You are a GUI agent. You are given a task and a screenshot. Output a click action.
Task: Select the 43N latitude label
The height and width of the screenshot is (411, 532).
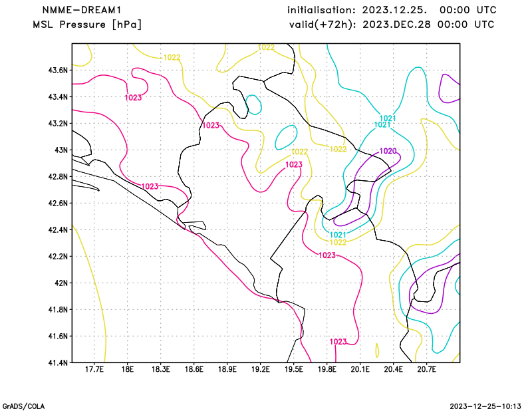click(x=61, y=150)
